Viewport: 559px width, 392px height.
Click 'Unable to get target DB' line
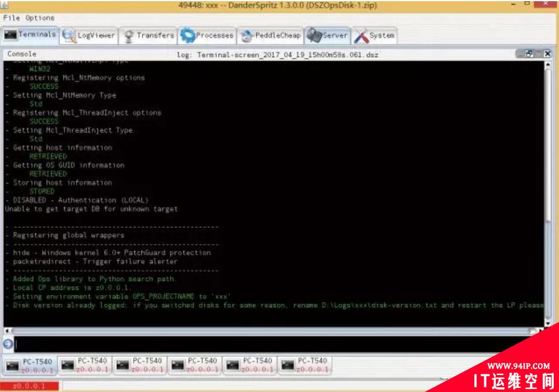pos(91,209)
